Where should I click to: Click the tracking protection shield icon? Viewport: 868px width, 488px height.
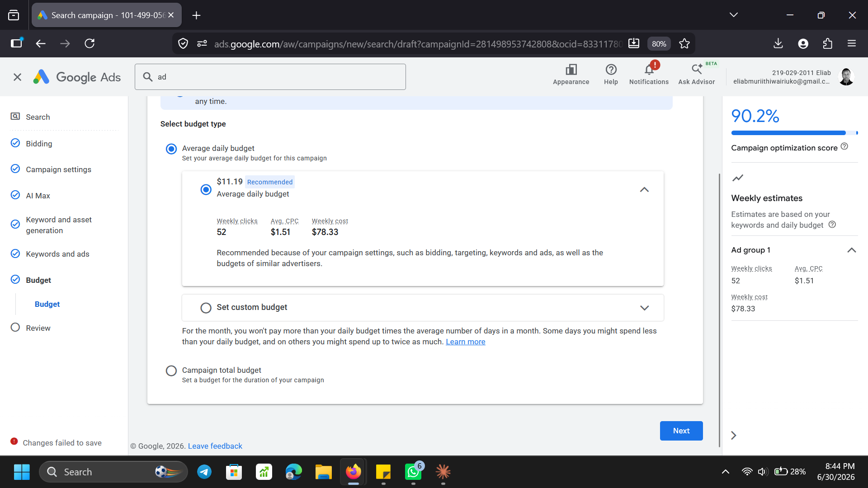tap(183, 43)
